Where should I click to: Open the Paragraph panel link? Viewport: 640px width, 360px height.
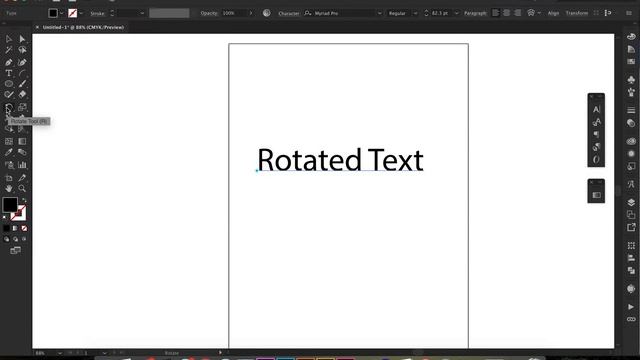[x=475, y=13]
